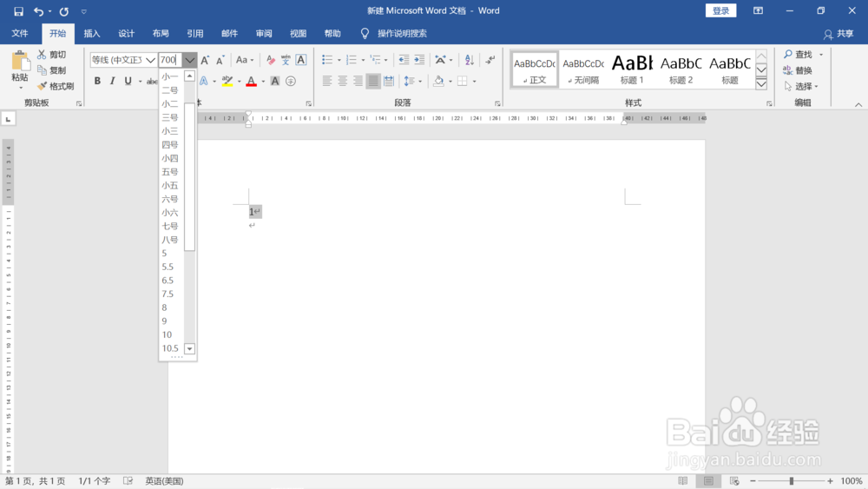Viewport: 868px width, 489px height.
Task: Toggle justify alignment button
Action: click(373, 82)
